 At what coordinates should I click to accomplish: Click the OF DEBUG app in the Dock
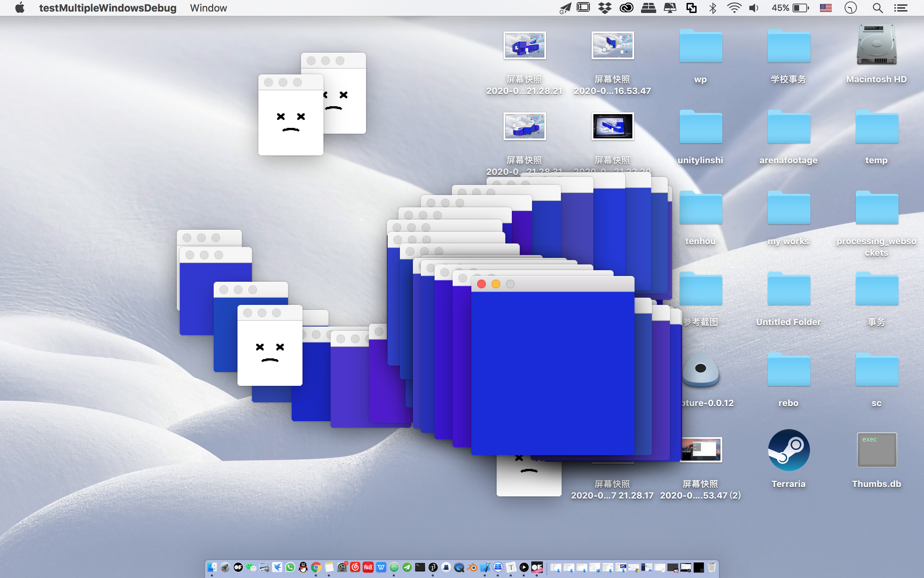537,567
